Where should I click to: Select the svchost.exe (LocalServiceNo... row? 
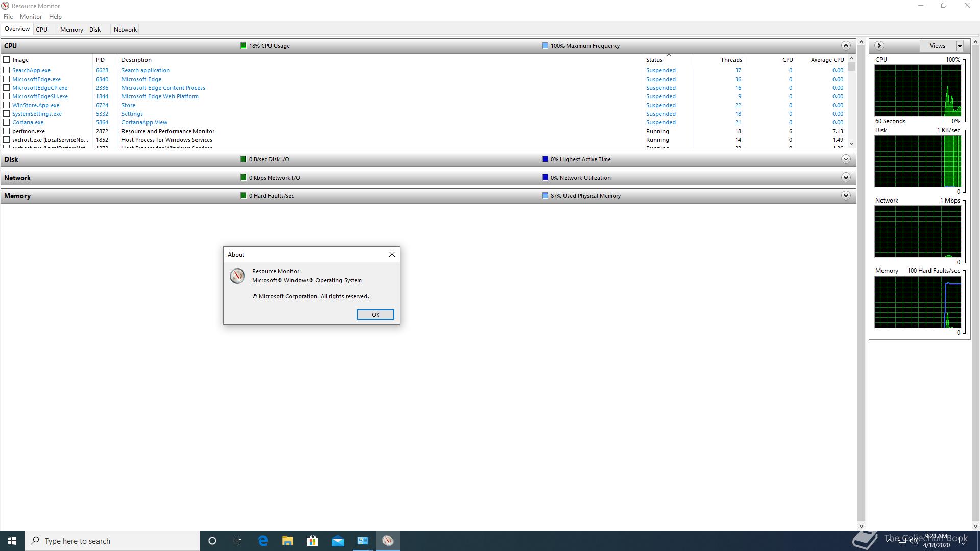pos(424,140)
